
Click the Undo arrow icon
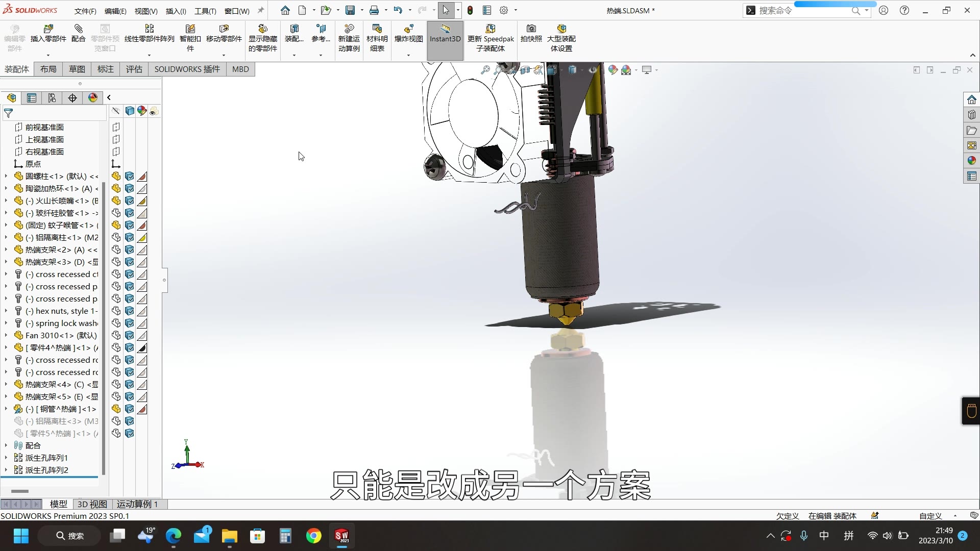point(398,10)
